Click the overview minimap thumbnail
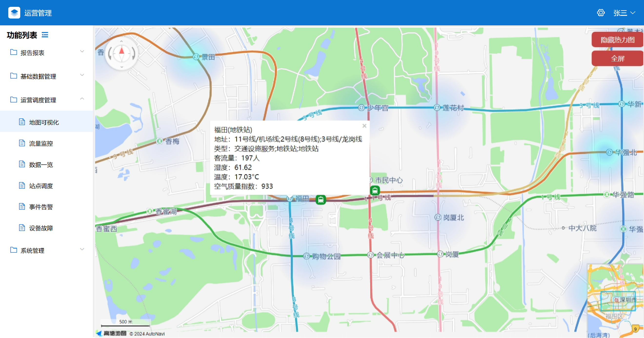Screen dimensions: 644x338 click(615, 300)
